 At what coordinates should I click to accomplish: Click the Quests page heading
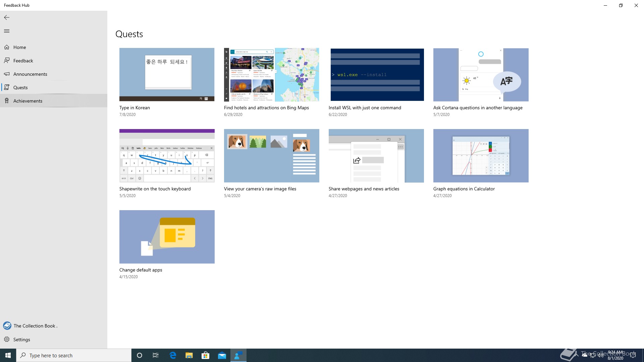129,34
